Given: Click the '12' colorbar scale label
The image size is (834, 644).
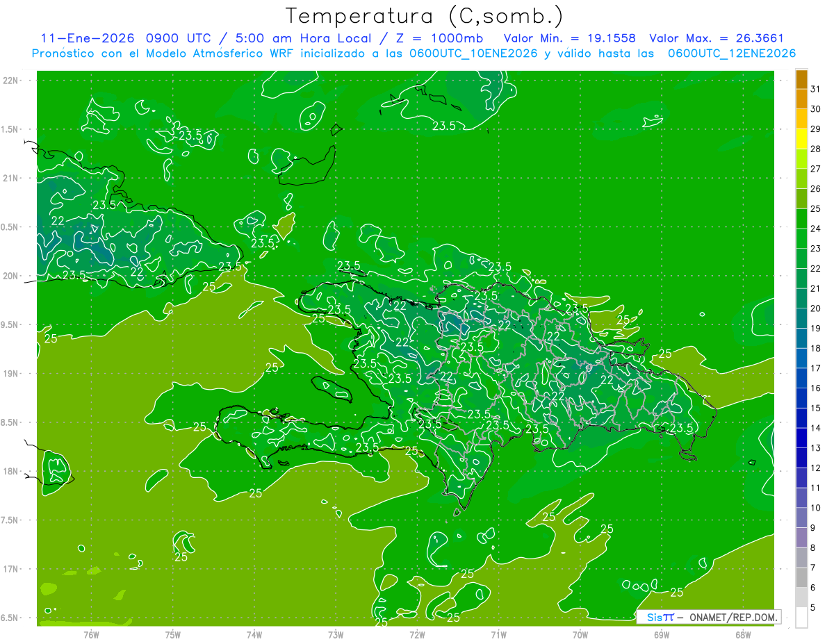Looking at the screenshot, I should pyautogui.click(x=816, y=468).
